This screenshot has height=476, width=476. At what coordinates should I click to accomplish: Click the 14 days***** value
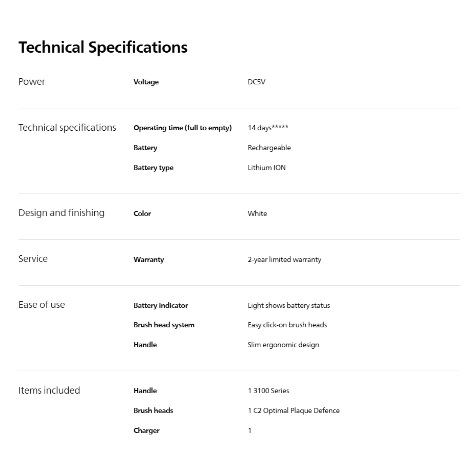(268, 128)
